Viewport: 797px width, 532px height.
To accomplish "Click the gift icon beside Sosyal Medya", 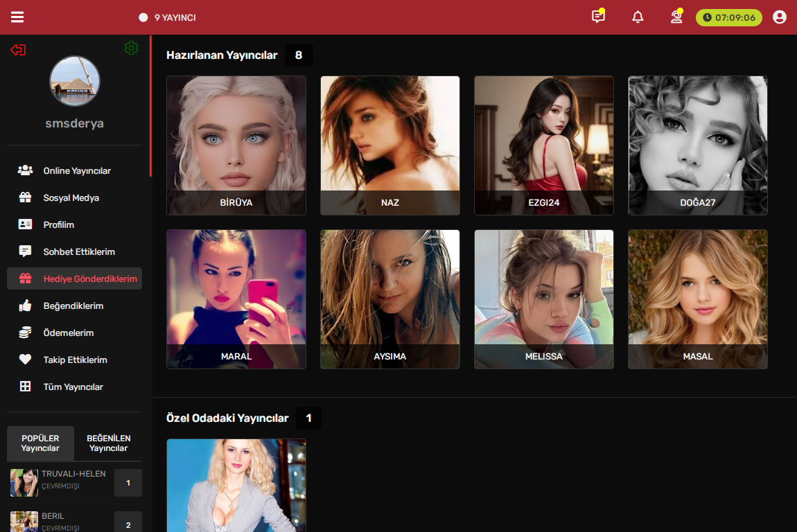I will [26, 197].
